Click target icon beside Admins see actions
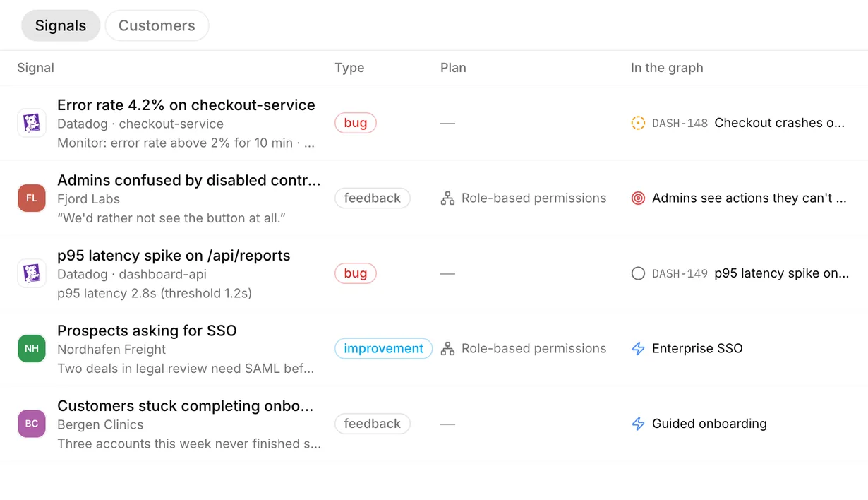 tap(638, 198)
